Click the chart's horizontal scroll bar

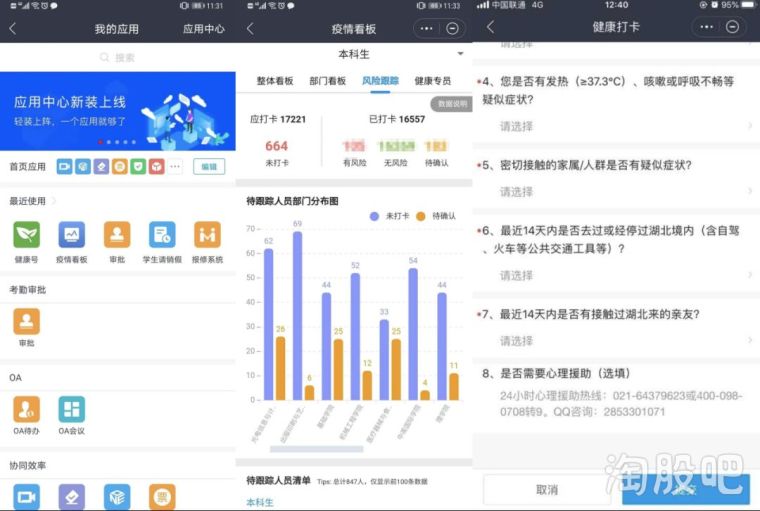tap(317, 449)
